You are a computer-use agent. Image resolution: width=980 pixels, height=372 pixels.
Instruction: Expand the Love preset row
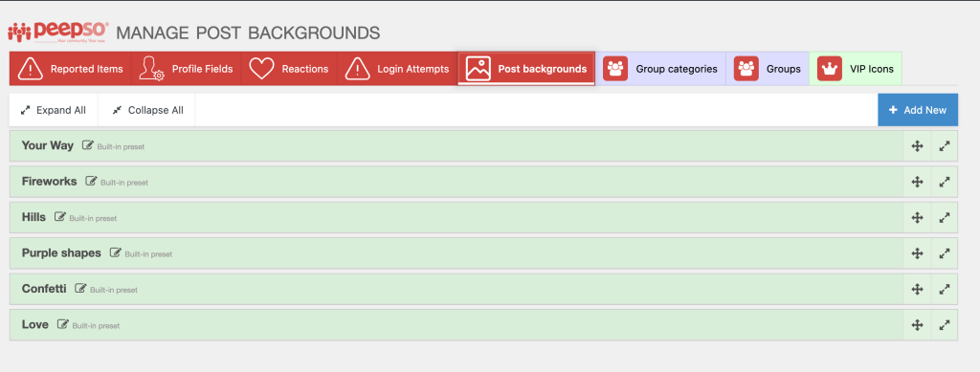(945, 324)
